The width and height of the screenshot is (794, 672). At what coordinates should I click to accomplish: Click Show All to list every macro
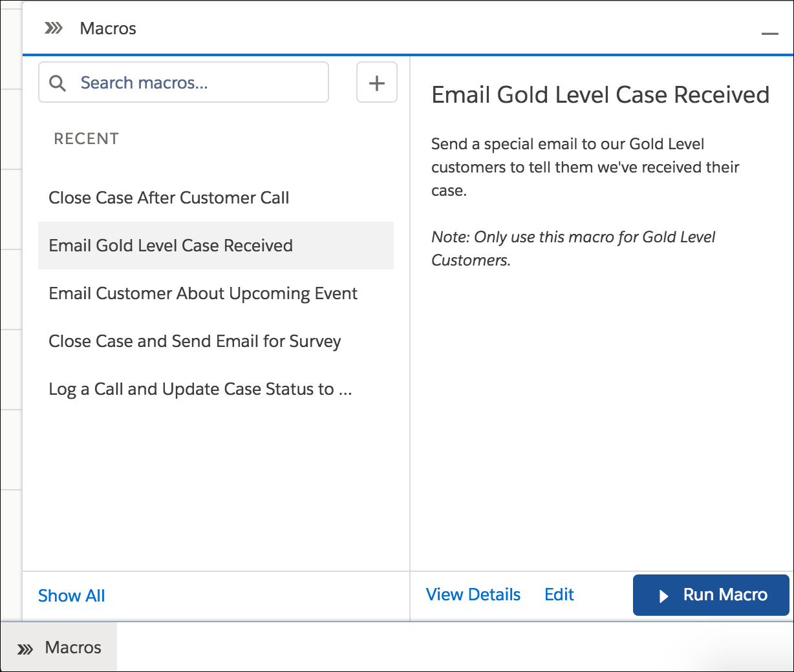point(71,595)
